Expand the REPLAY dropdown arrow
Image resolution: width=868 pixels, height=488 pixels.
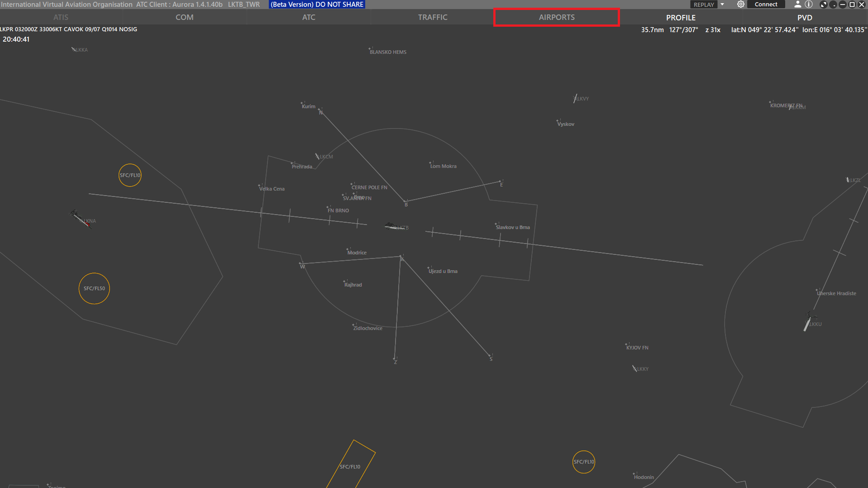coord(722,5)
